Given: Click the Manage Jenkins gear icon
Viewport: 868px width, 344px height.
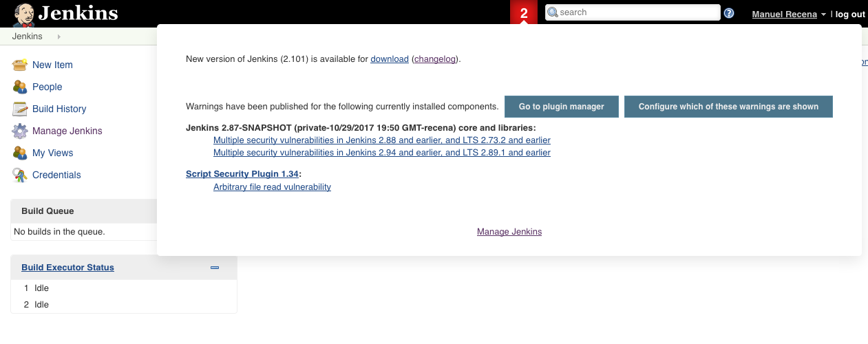Looking at the screenshot, I should coord(20,131).
